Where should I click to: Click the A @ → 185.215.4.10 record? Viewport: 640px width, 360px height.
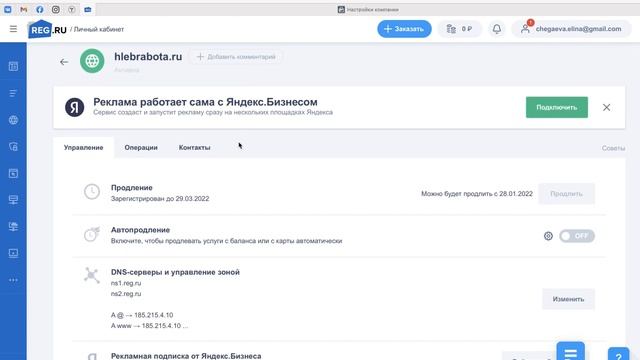142,315
